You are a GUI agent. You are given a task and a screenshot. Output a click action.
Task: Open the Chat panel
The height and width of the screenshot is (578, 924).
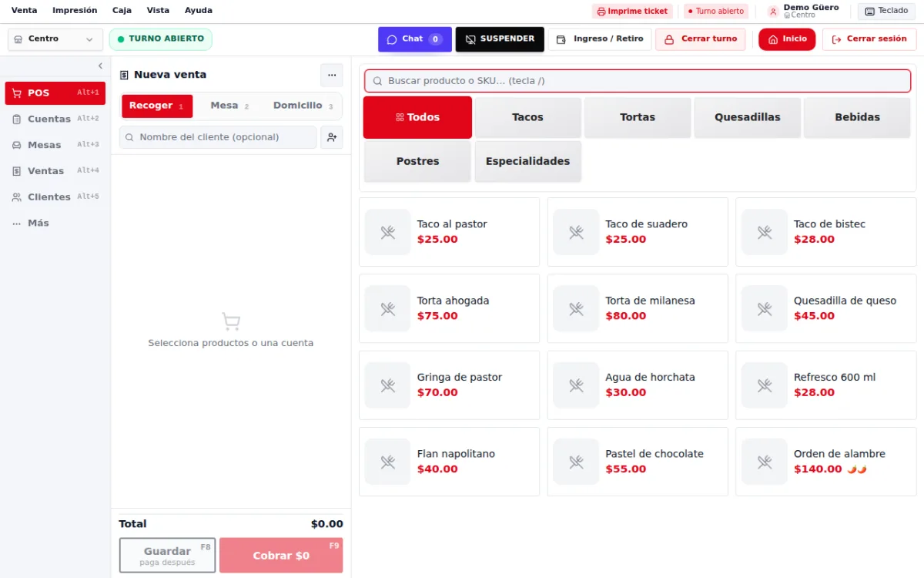[x=414, y=39]
